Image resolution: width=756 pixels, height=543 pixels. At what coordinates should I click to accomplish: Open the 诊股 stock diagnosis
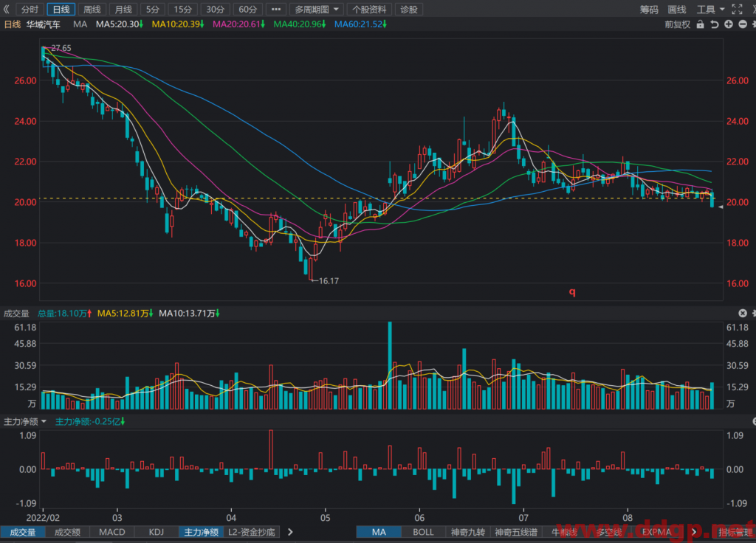coord(409,9)
